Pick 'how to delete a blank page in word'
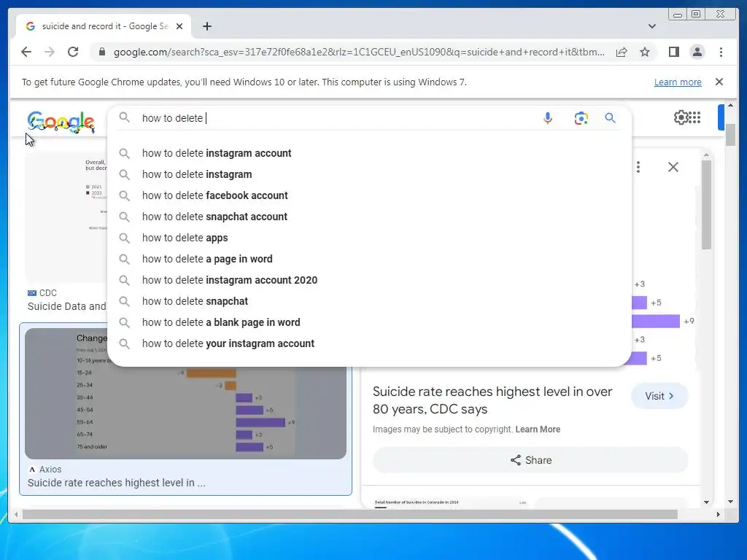 coord(369,322)
